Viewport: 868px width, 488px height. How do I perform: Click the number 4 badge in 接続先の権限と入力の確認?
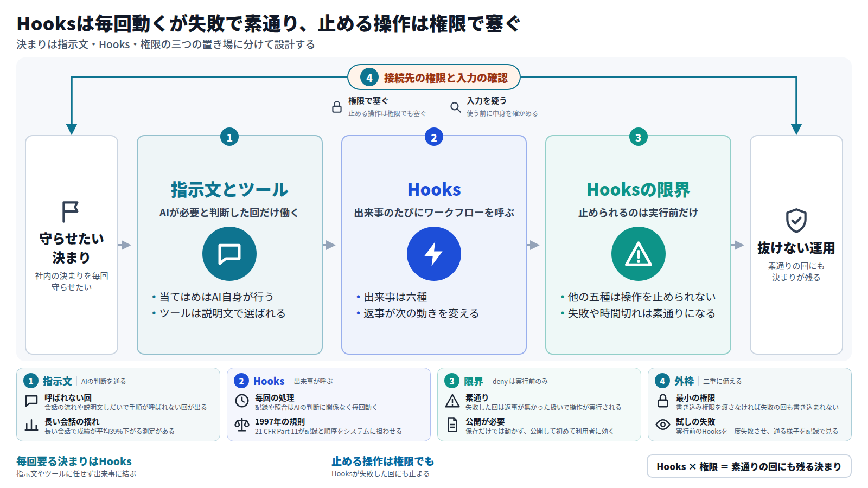pos(369,78)
